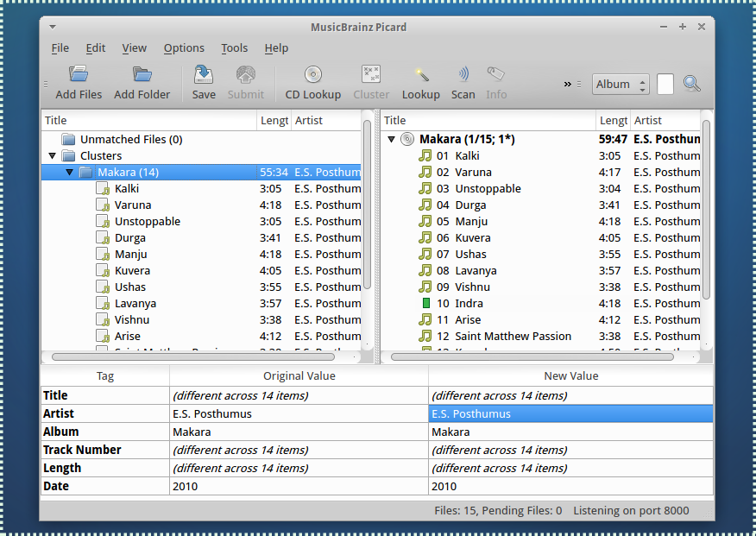The image size is (756, 536).
Task: Collapse the Clusters tree node
Action: pos(52,155)
